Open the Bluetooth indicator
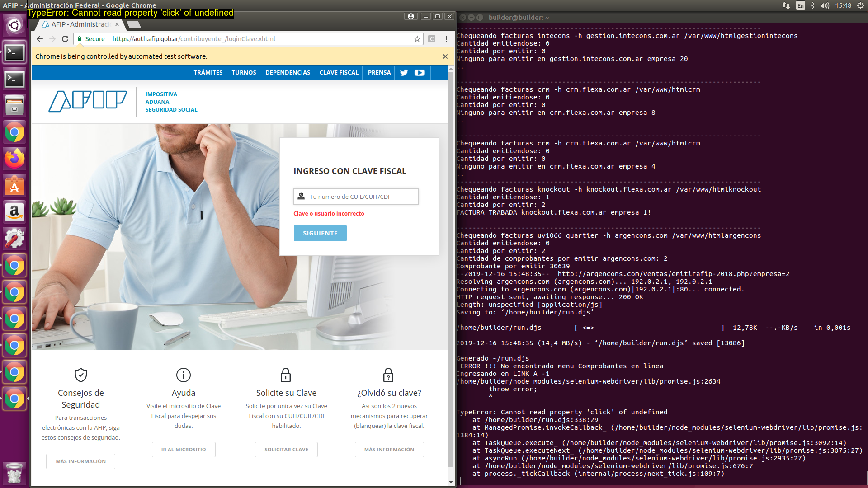The height and width of the screenshot is (488, 868). (x=812, y=5)
